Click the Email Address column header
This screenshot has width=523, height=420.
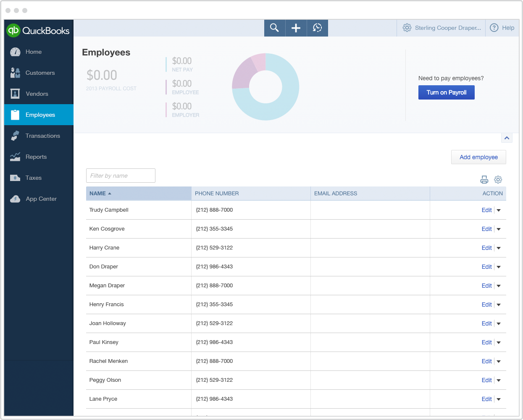[x=370, y=194]
